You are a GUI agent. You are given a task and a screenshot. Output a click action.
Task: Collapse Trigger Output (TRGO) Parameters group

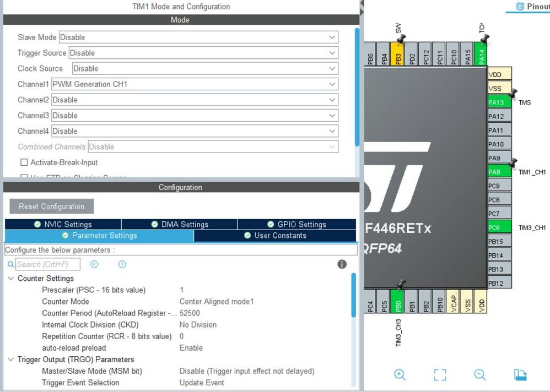click(11, 360)
